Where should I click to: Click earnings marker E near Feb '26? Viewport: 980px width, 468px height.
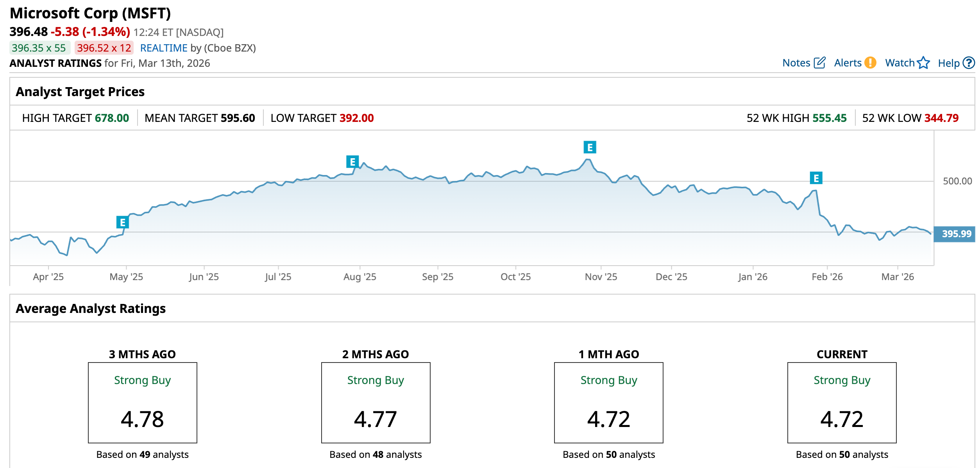816,178
